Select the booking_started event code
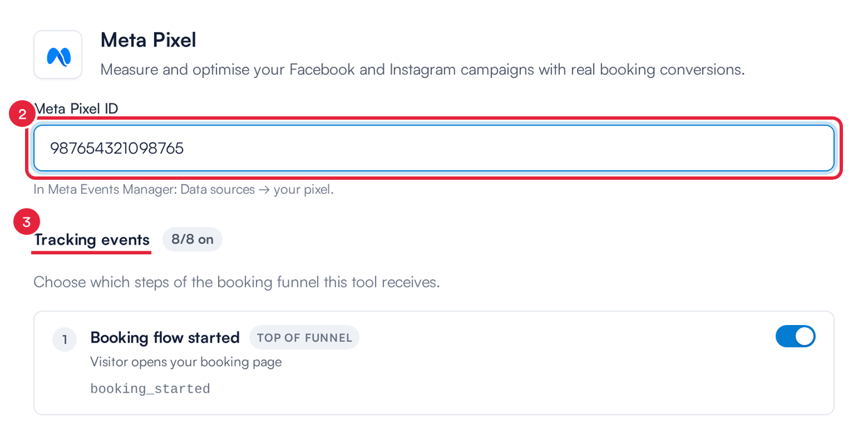The width and height of the screenshot is (868, 423). point(150,389)
